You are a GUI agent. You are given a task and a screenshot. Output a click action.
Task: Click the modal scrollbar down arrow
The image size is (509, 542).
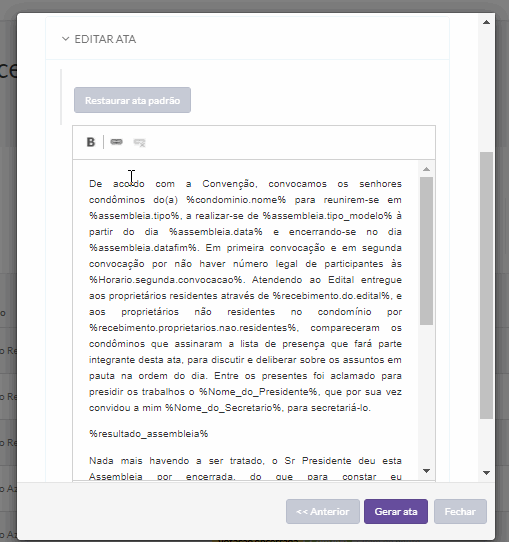pyautogui.click(x=486, y=473)
